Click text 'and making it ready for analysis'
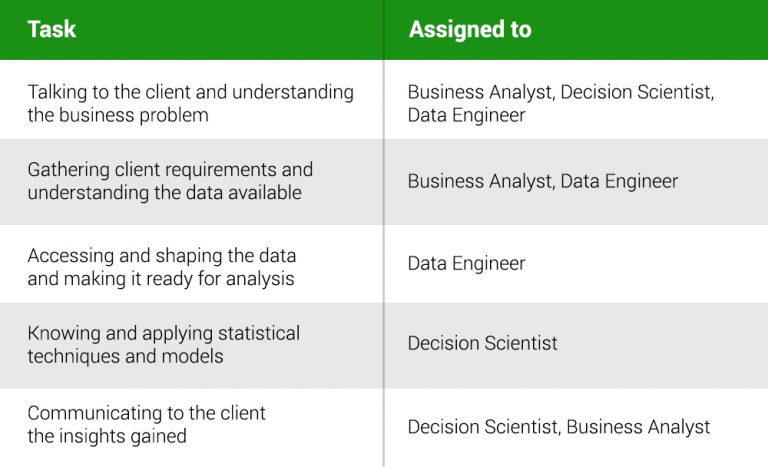Image resolution: width=768 pixels, height=467 pixels. [160, 279]
